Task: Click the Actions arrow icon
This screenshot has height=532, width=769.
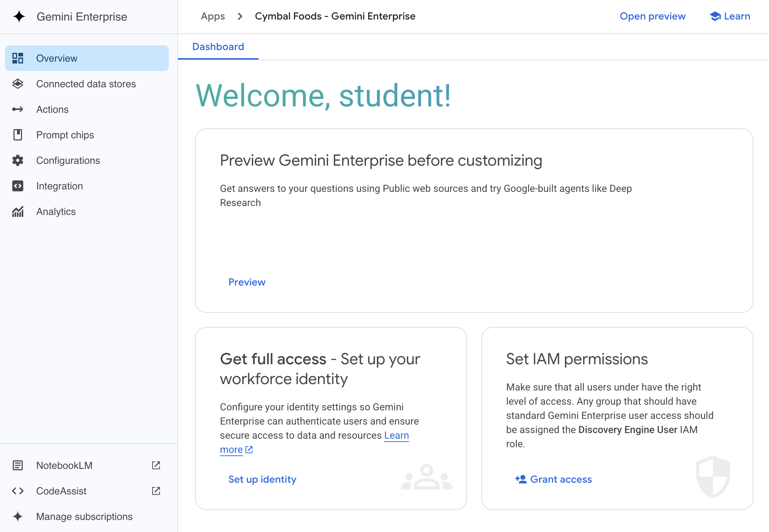Action: coord(18,109)
